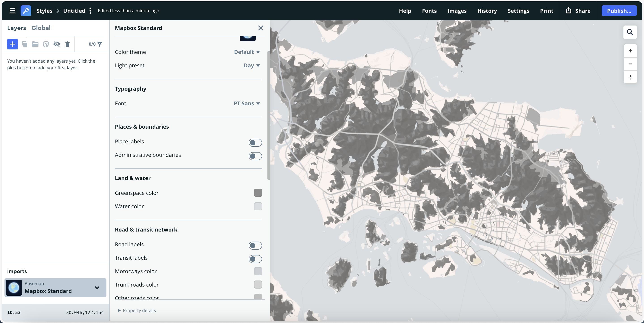Open History from top menu
This screenshot has width=644, height=323.
pyautogui.click(x=487, y=11)
